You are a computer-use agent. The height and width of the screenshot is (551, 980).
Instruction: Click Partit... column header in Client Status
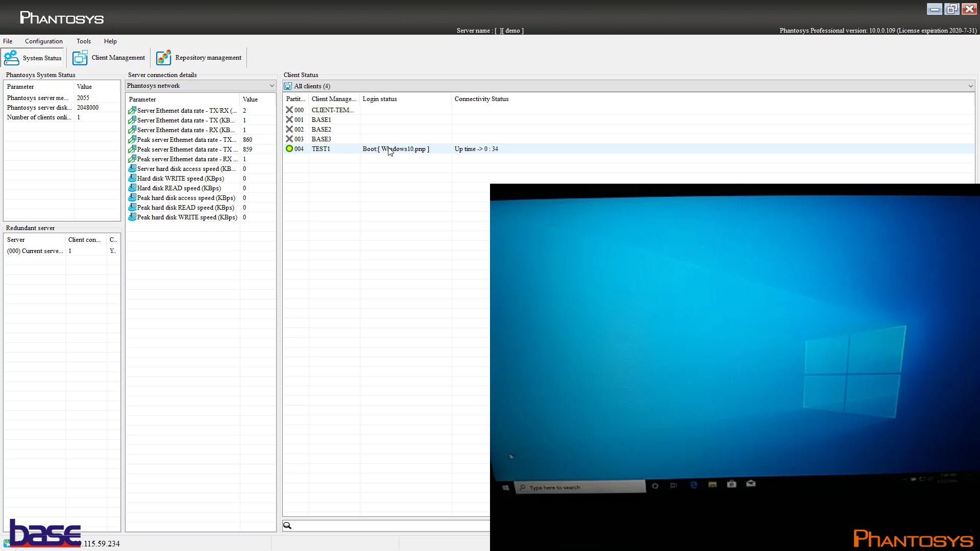pos(296,99)
